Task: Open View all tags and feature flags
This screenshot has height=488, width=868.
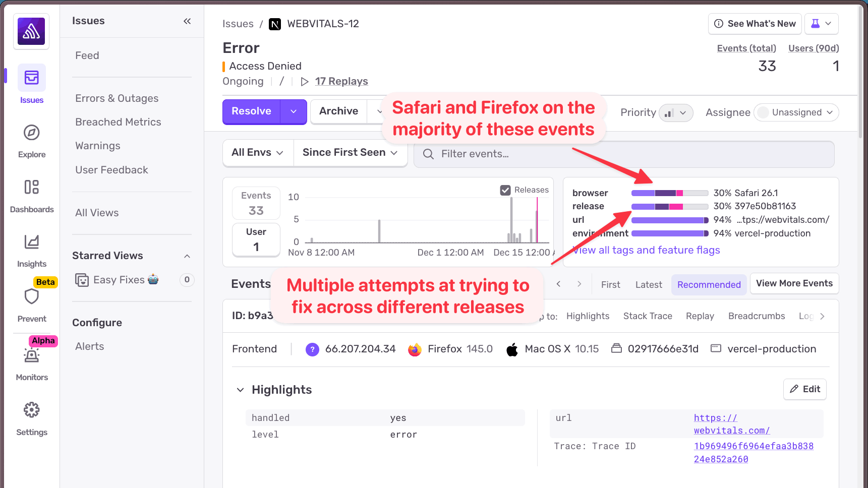Action: 646,250
